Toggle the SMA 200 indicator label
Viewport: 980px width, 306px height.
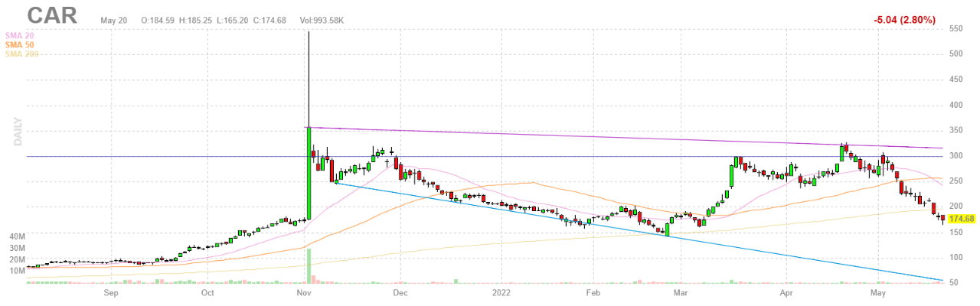point(21,54)
